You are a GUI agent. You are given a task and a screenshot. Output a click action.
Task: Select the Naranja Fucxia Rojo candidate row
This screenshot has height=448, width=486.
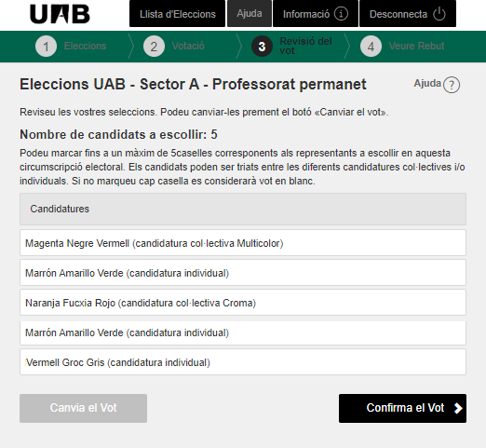pos(243,303)
